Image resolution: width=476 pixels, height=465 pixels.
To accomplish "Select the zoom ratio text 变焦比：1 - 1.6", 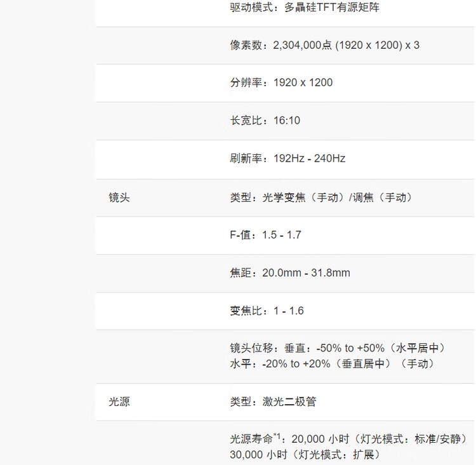I will pyautogui.click(x=267, y=311).
